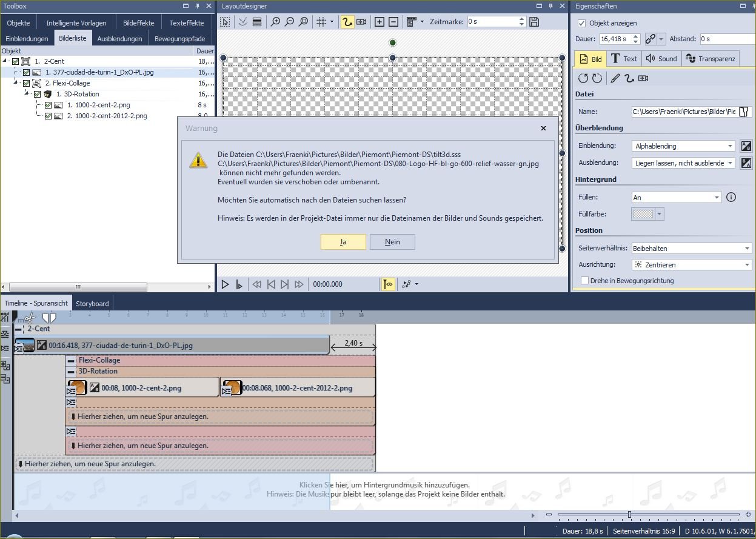
Task: Click the save disk icon beside Zeitmarke
Action: point(534,22)
